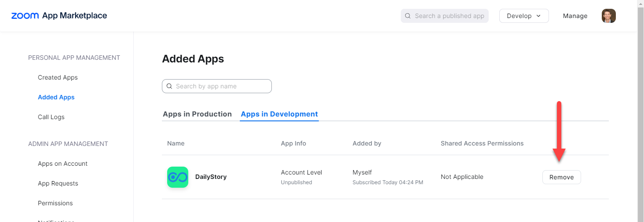The height and width of the screenshot is (222, 644).
Task: Click the Name column header
Action: pyautogui.click(x=176, y=143)
